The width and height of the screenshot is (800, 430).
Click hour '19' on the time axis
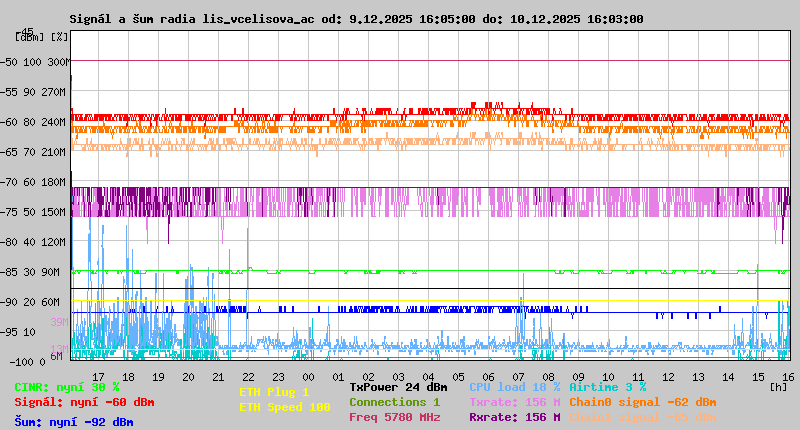tap(158, 377)
